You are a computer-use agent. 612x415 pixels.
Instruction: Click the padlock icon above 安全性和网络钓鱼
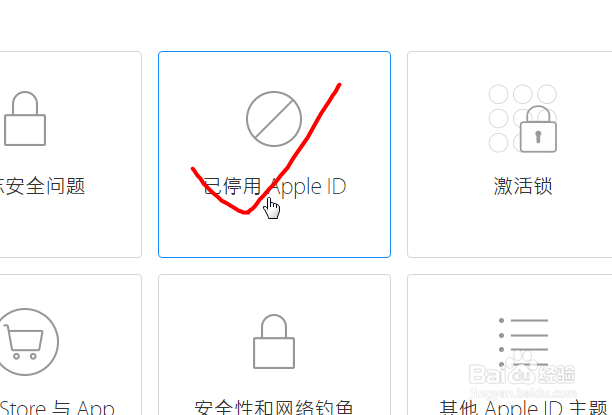click(x=274, y=342)
